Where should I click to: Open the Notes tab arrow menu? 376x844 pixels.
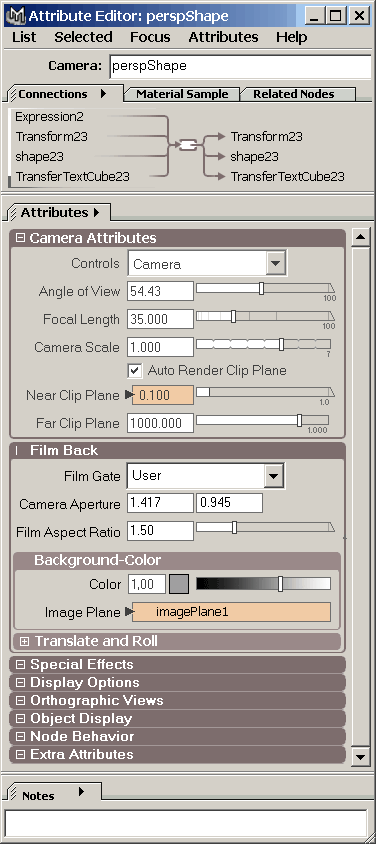coord(82,791)
